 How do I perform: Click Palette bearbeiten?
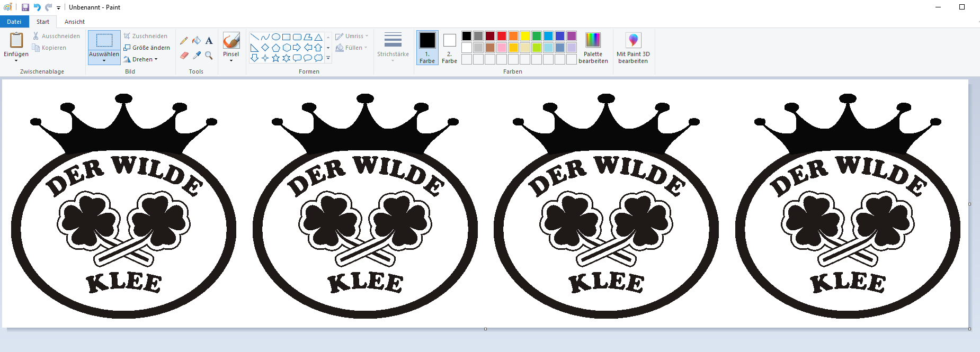pyautogui.click(x=593, y=48)
